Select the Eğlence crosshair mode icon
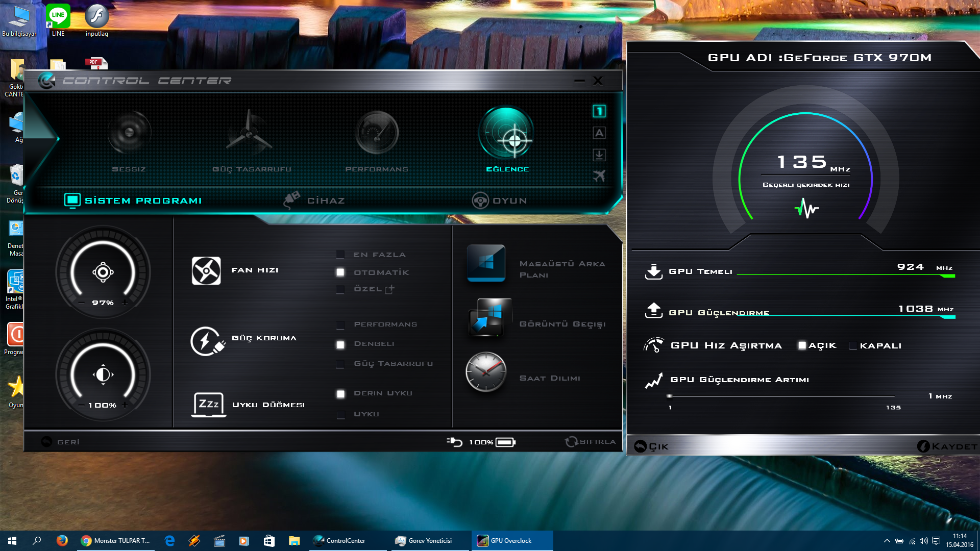 [506, 134]
